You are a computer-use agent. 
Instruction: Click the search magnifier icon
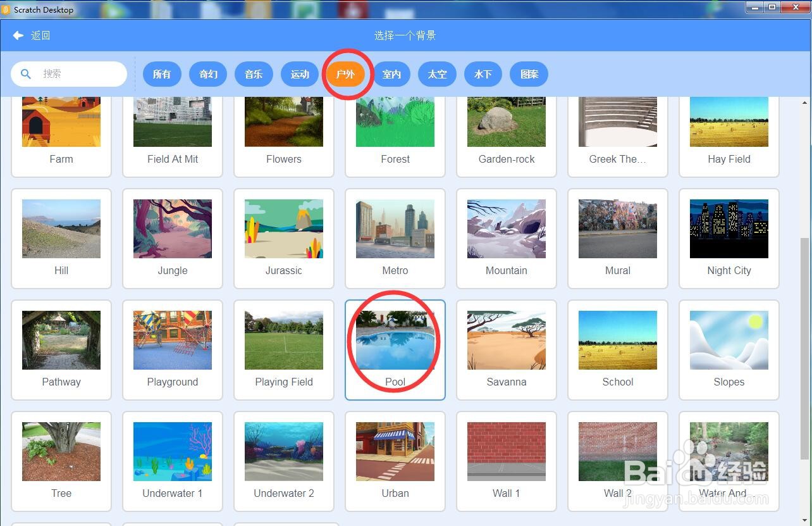tap(26, 74)
